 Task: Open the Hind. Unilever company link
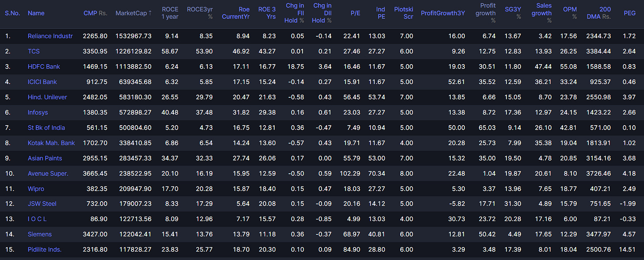click(47, 97)
